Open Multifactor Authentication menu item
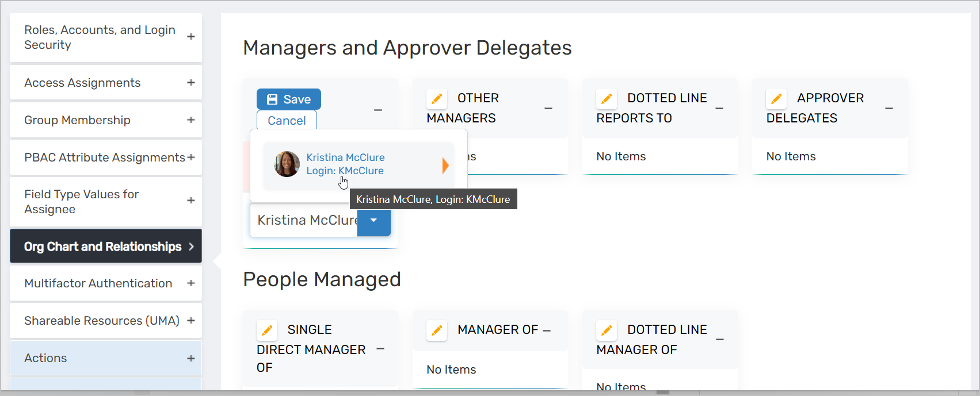Image resolution: width=980 pixels, height=396 pixels. tap(98, 283)
